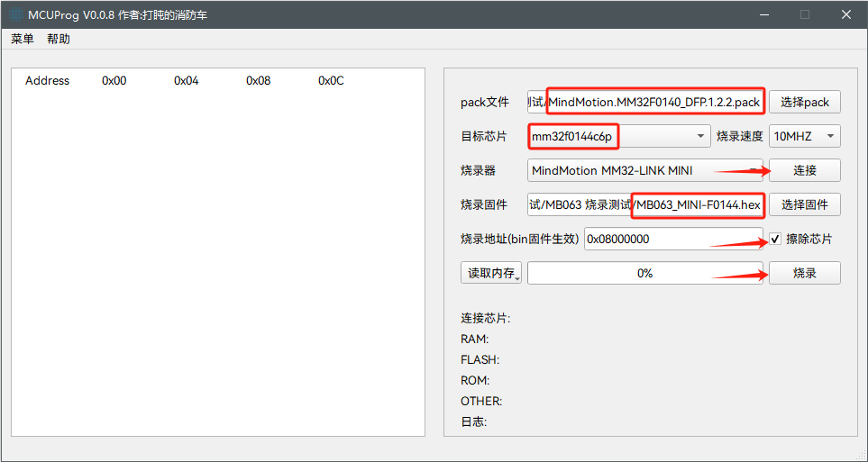Open the 读取内存 button menu
Viewport: 868px width, 462px height.
491,273
